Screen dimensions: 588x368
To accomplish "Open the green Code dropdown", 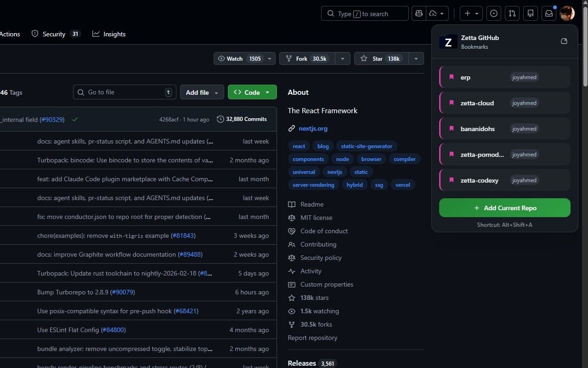I will click(252, 92).
